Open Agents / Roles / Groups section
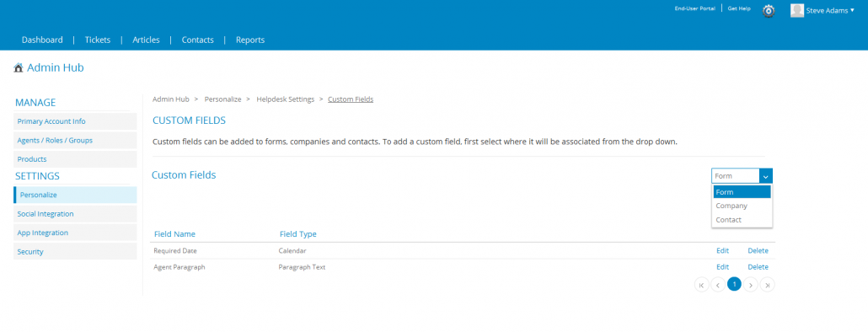Image resolution: width=868 pixels, height=332 pixels. [75, 140]
